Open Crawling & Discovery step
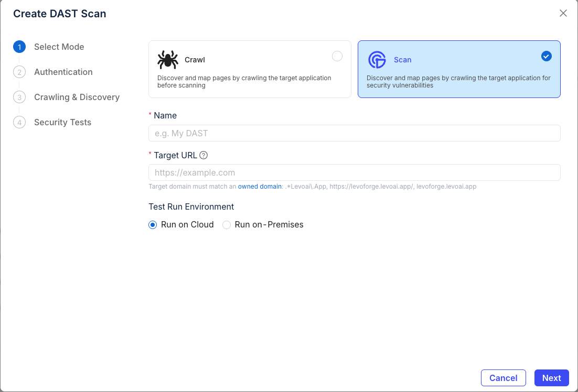Image resolution: width=578 pixels, height=392 pixels. (x=77, y=97)
